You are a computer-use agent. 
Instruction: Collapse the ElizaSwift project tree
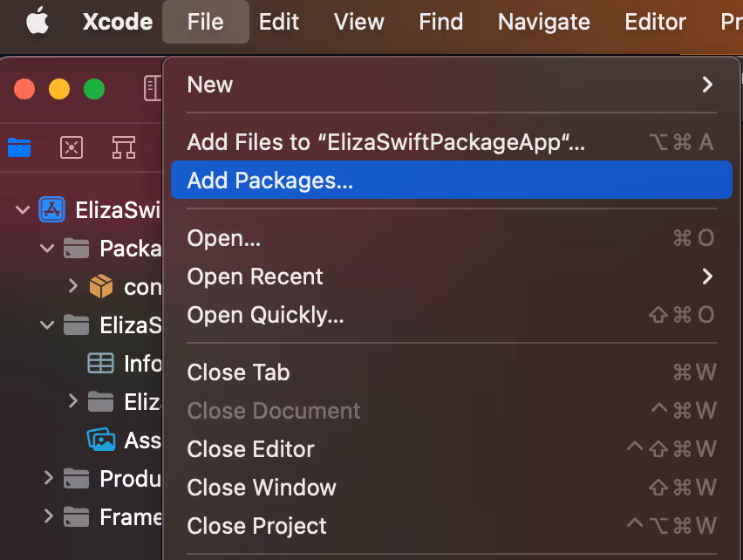point(21,209)
